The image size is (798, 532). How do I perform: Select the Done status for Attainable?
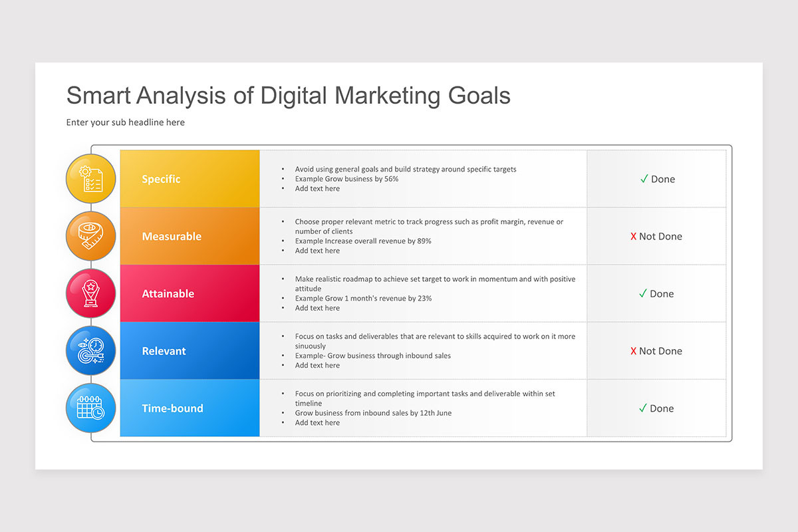pyautogui.click(x=656, y=293)
